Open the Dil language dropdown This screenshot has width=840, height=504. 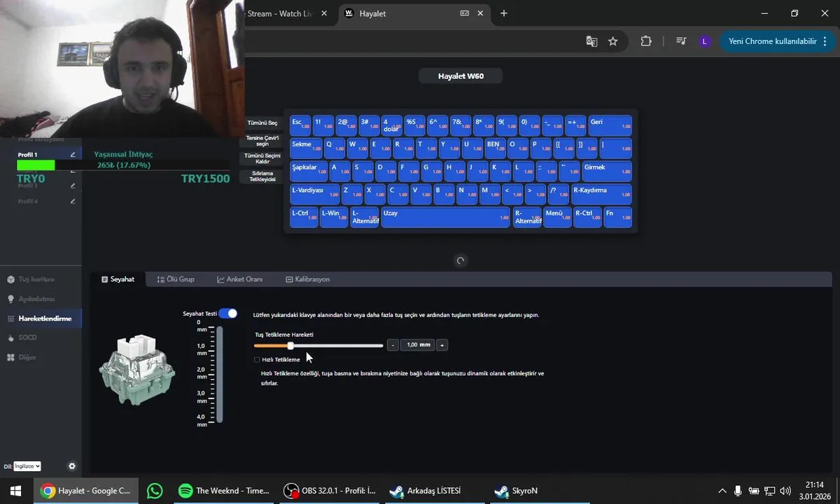[x=27, y=466]
